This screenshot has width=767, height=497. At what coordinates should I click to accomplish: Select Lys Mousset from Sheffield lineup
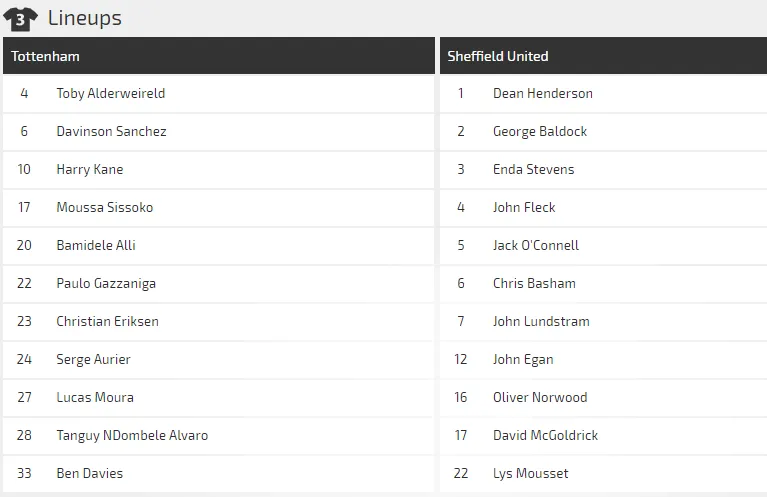click(x=531, y=473)
